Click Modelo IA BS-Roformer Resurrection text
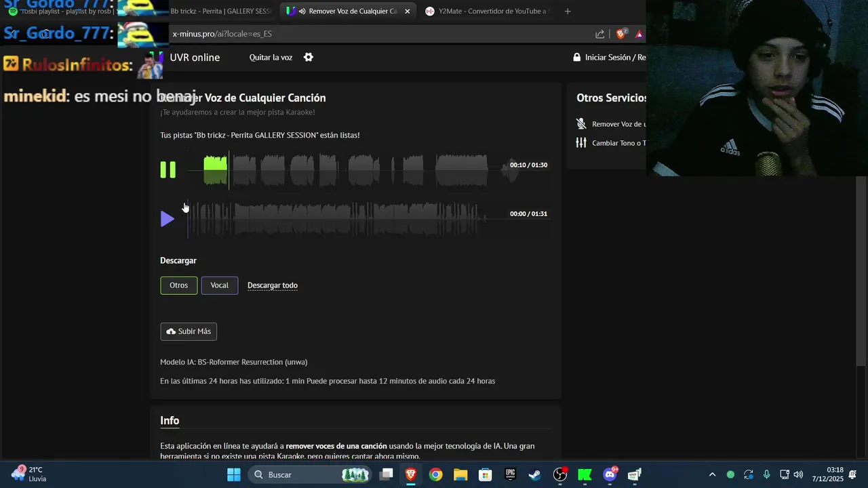This screenshot has height=488, width=868. (x=233, y=362)
